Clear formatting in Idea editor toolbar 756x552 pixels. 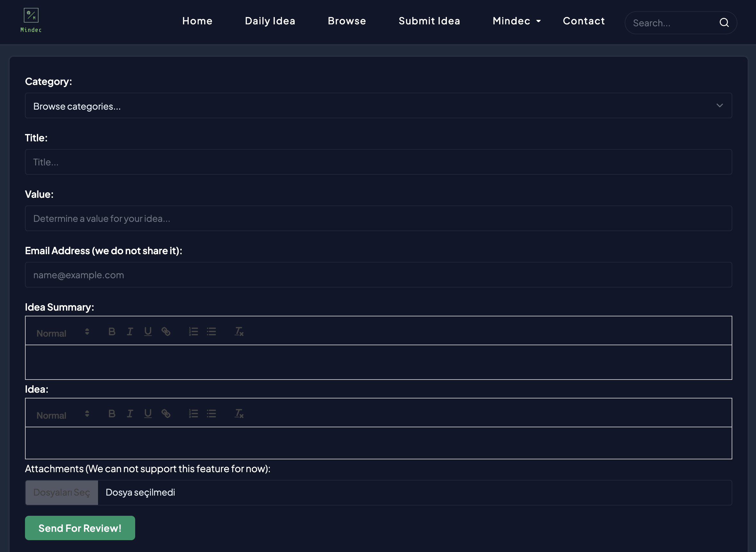[x=239, y=414]
